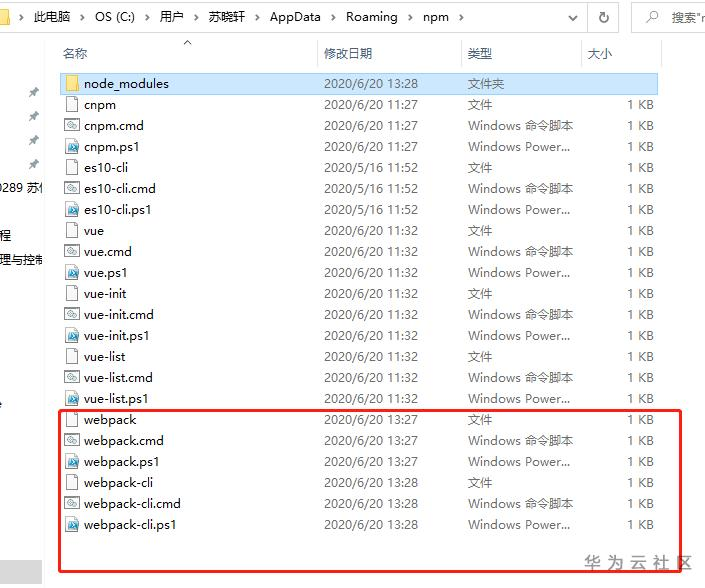
Task: Click the cnpm.cmd script file icon
Action: 72,125
